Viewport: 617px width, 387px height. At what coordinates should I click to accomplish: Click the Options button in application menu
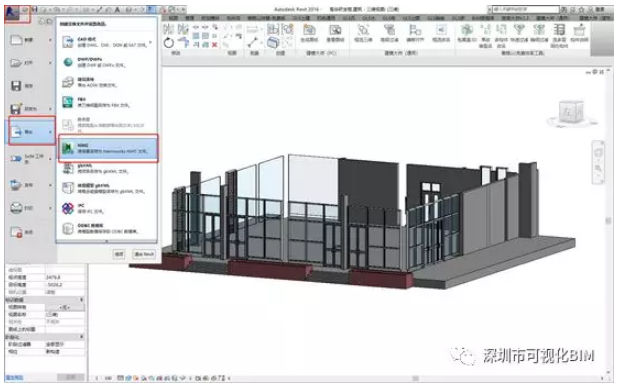point(119,254)
